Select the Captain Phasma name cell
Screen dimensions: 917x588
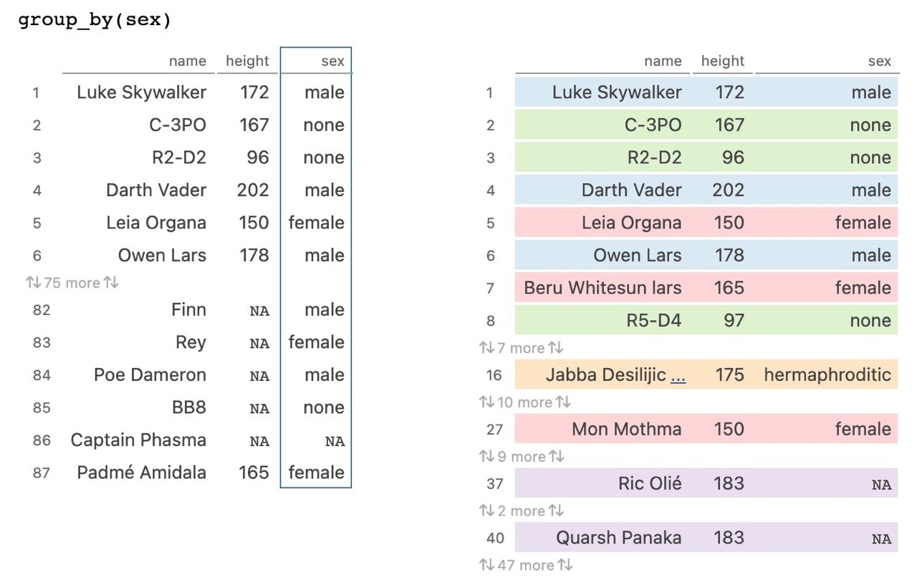[138, 440]
